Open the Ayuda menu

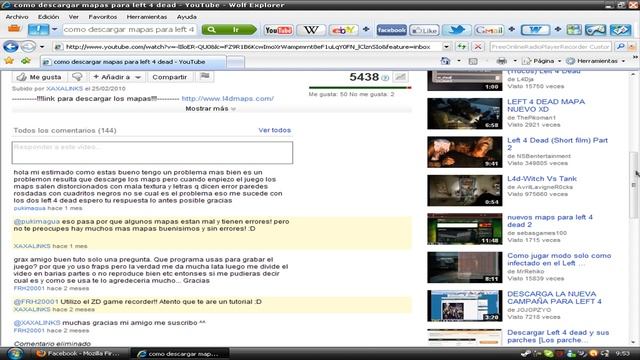(187, 17)
